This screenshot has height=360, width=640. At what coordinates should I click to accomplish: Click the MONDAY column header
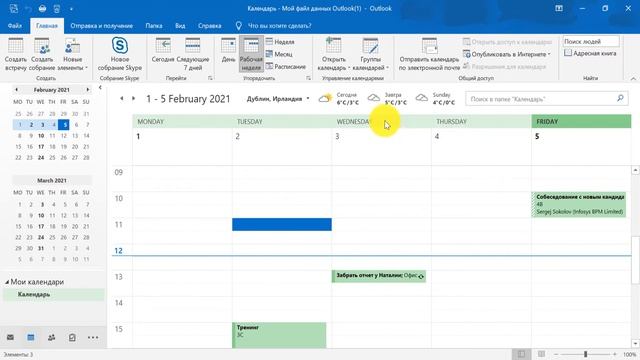[182, 122]
